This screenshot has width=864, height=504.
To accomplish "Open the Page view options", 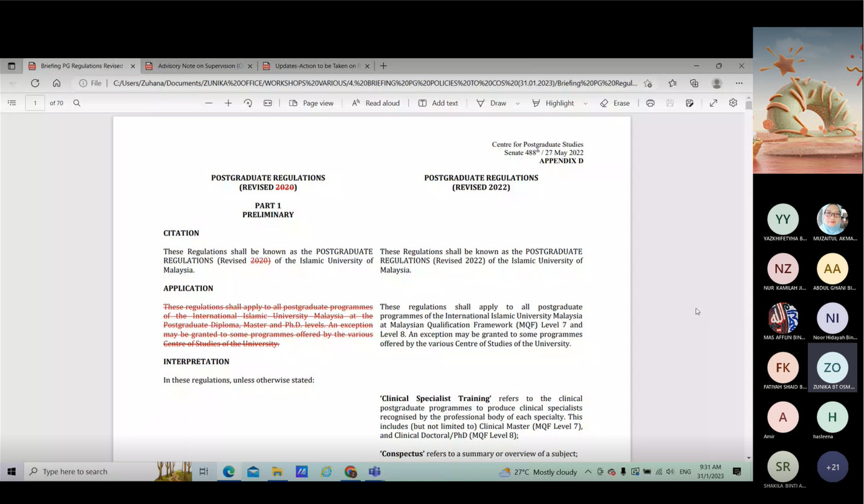I will (311, 103).
